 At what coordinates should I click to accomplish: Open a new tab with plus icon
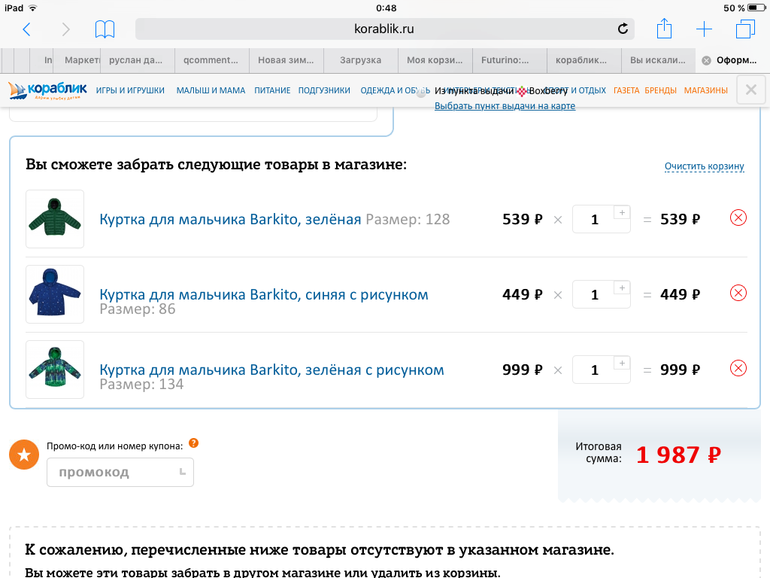704,29
